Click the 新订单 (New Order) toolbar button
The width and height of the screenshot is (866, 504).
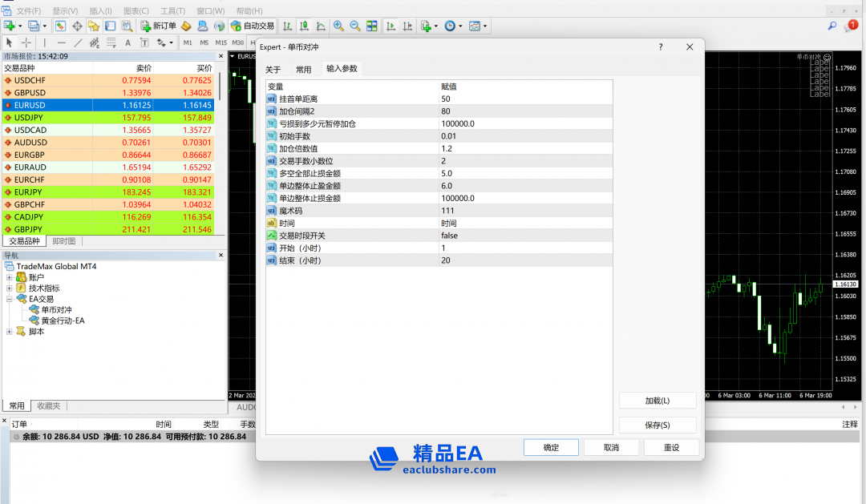click(x=158, y=26)
